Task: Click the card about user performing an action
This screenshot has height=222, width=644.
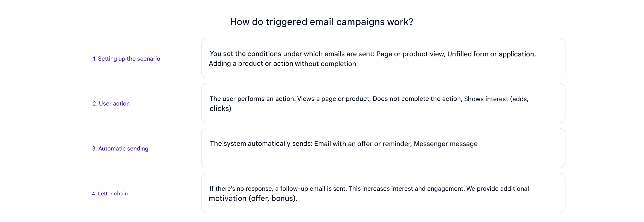Action: (383, 103)
